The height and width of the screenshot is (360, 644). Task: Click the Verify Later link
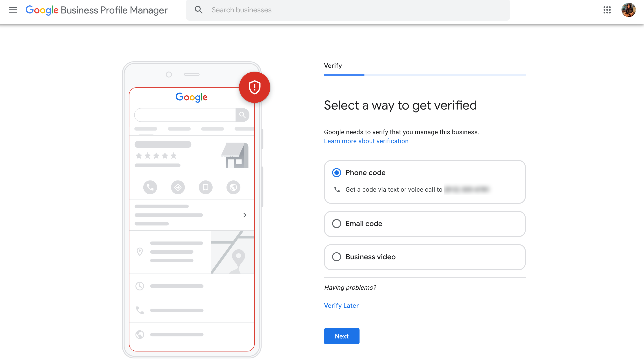(341, 306)
